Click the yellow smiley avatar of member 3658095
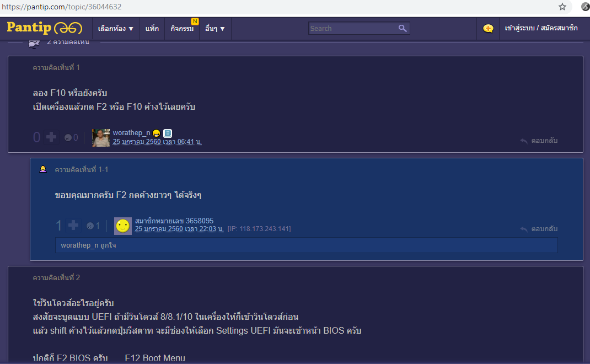This screenshot has width=590, height=364. [x=123, y=226]
